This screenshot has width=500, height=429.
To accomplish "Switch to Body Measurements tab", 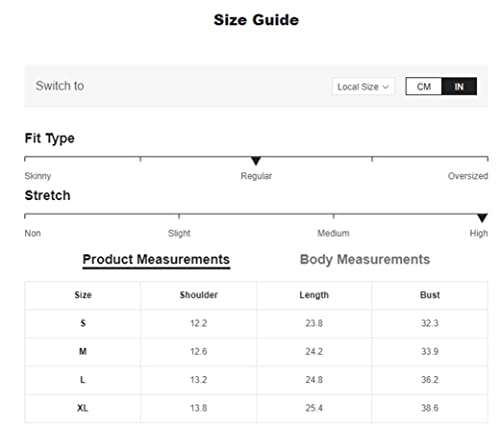I will pos(365,260).
